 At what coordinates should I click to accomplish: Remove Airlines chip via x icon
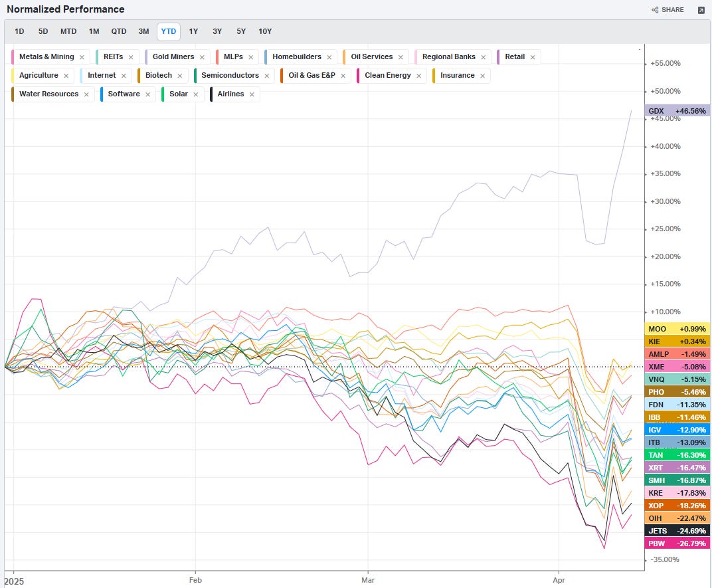click(252, 94)
